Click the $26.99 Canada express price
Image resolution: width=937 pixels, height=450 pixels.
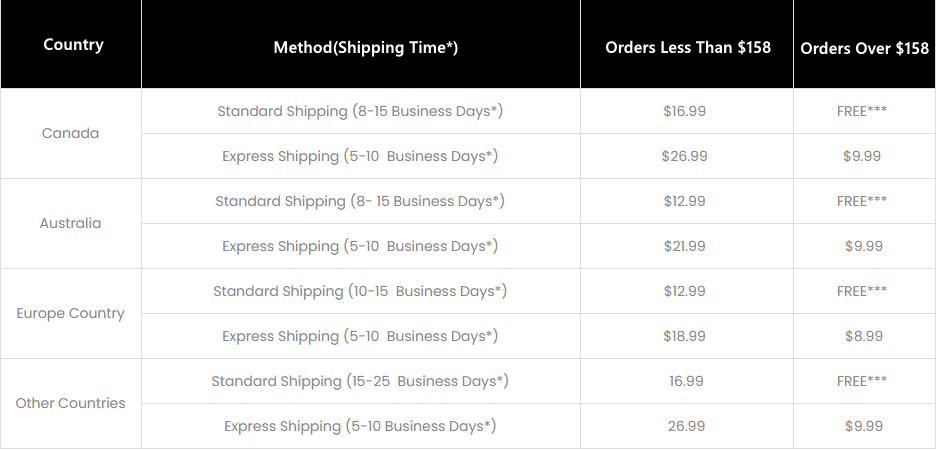point(684,156)
